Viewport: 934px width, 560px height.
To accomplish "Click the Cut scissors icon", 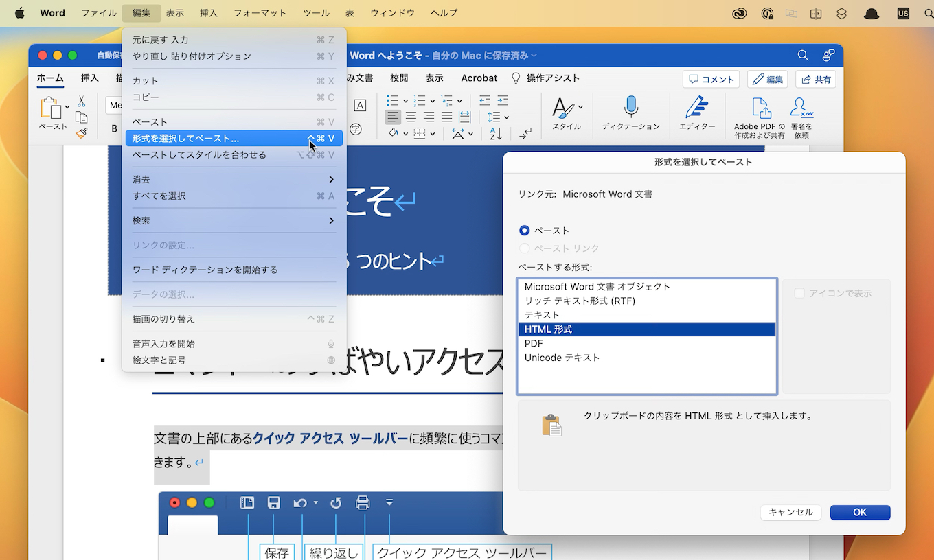I will click(81, 102).
